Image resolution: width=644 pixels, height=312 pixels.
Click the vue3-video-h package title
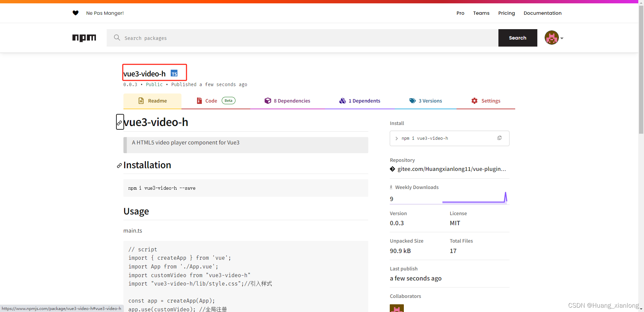click(x=145, y=74)
